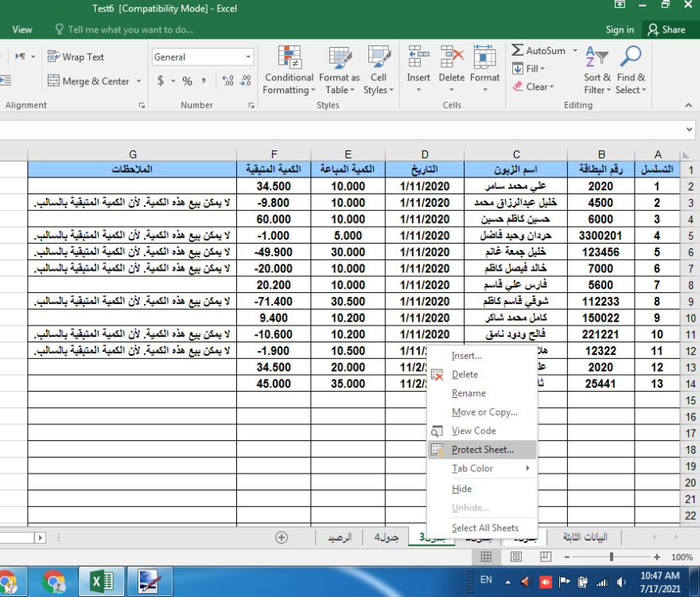Choose Protect Sheet... from context menu
The image size is (700, 597).
[x=482, y=450]
